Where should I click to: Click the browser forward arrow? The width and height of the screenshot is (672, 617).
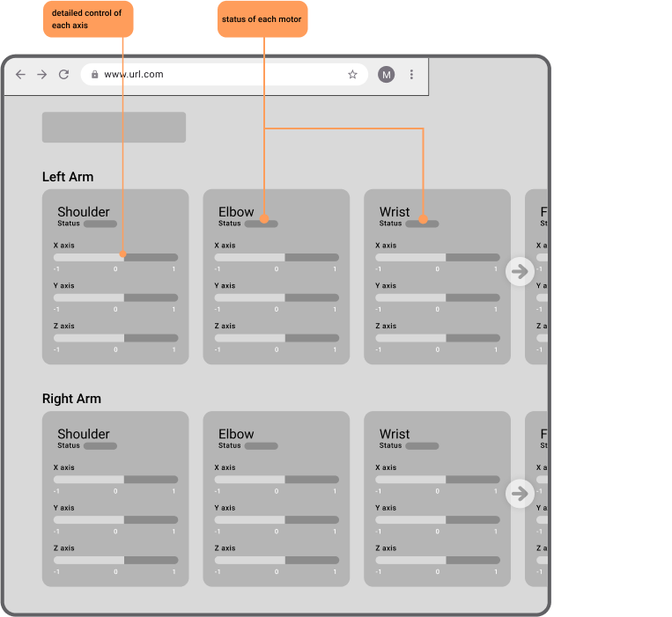coord(42,75)
